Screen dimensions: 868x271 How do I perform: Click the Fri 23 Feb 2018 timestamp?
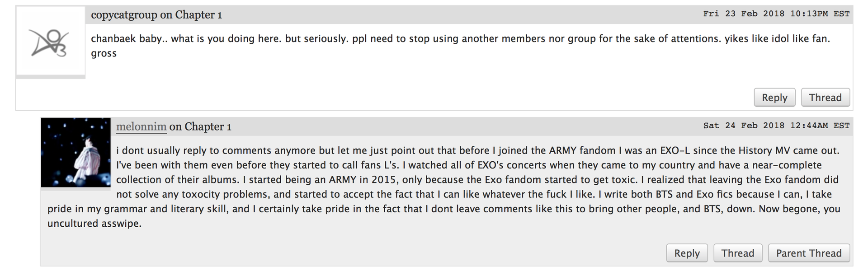pos(776,14)
